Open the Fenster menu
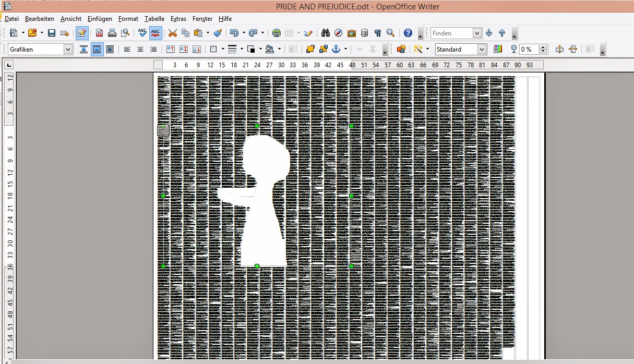Viewport: 634px width, 364px height. point(202,19)
